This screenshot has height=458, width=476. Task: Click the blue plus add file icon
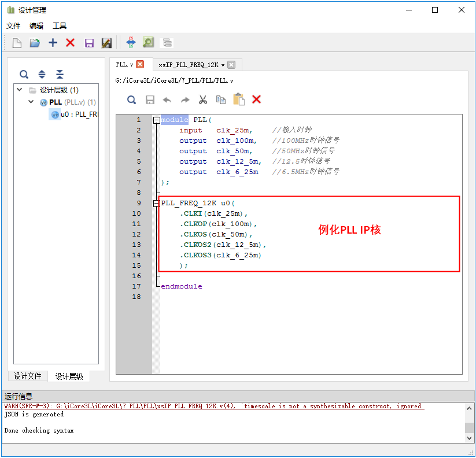(53, 43)
